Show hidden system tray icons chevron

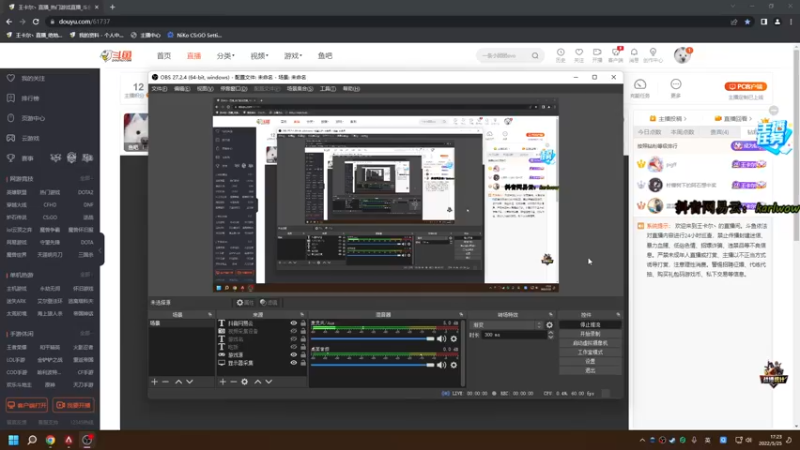click(642, 440)
